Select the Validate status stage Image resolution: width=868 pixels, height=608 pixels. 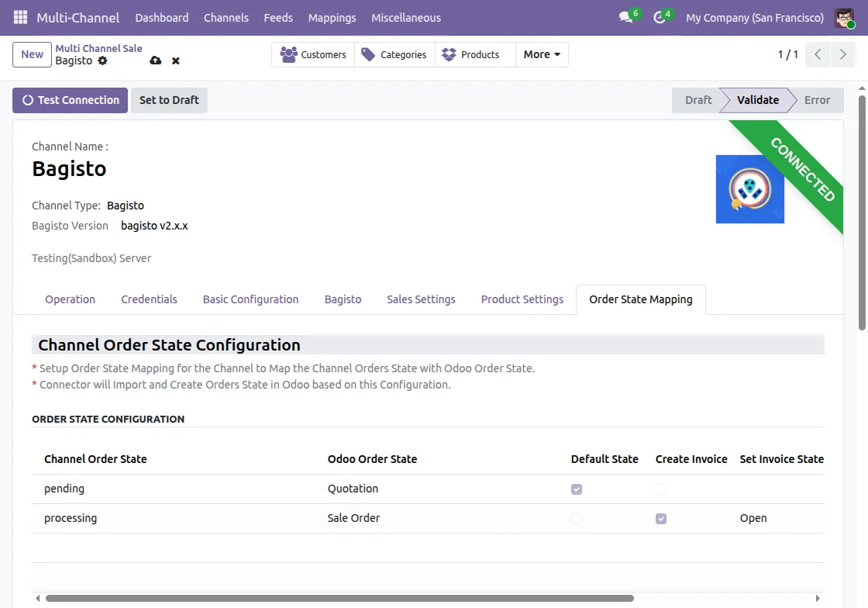coord(757,100)
